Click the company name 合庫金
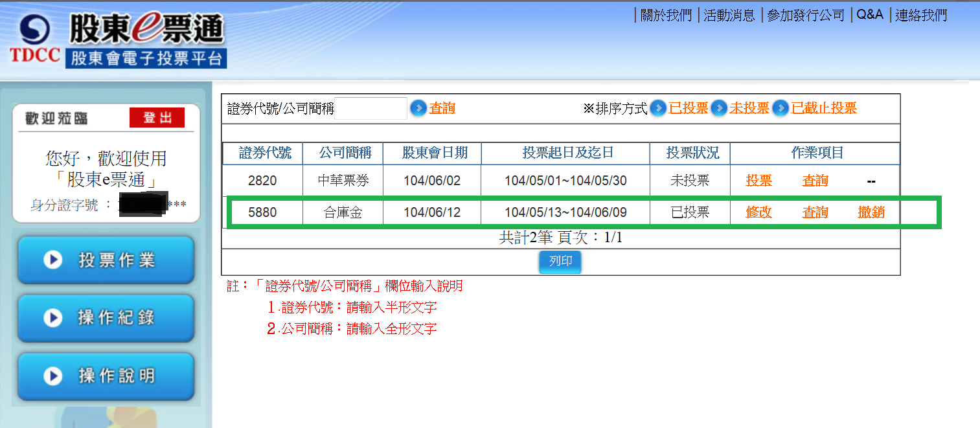The height and width of the screenshot is (428, 980). [x=343, y=212]
